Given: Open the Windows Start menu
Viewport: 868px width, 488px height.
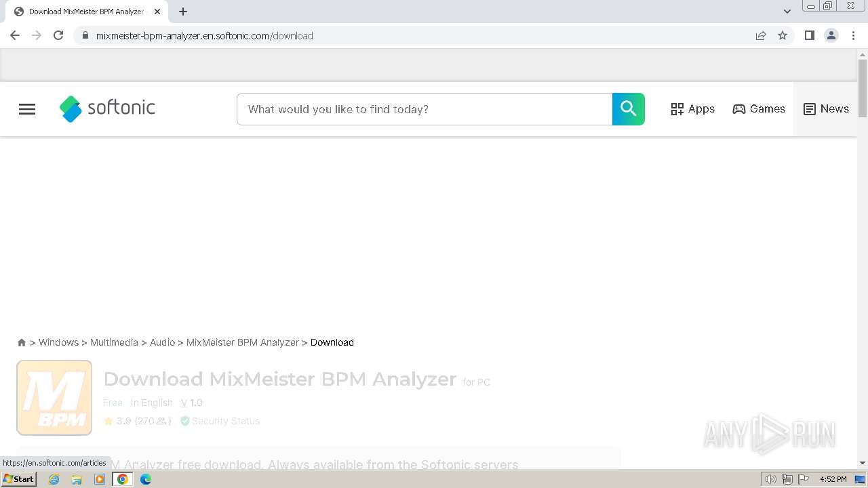Looking at the screenshot, I should click(19, 479).
